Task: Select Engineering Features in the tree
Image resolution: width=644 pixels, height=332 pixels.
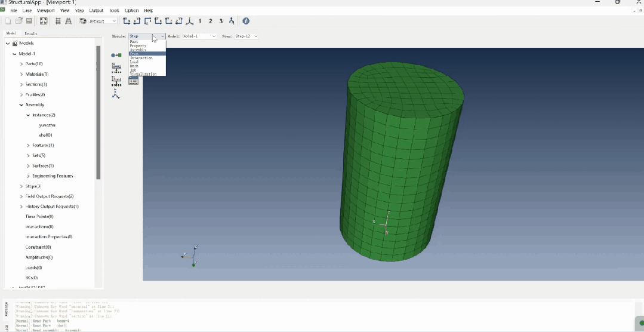Action: [x=53, y=176]
